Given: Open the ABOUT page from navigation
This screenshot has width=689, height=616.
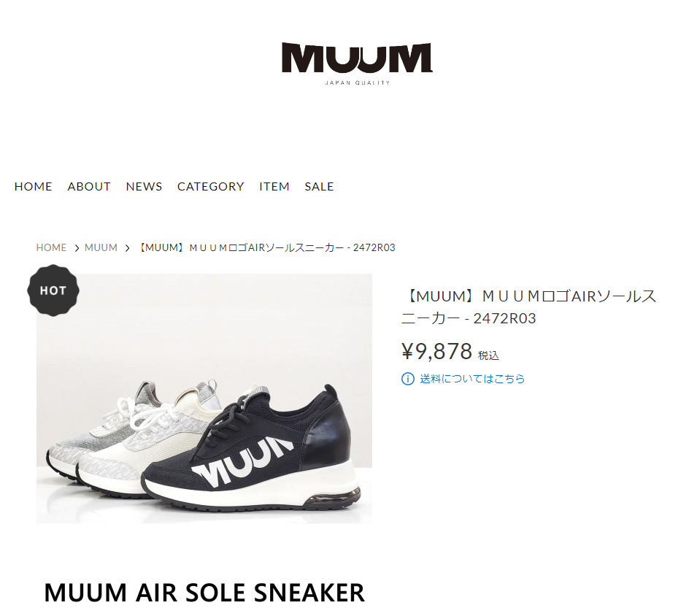Looking at the screenshot, I should [89, 187].
